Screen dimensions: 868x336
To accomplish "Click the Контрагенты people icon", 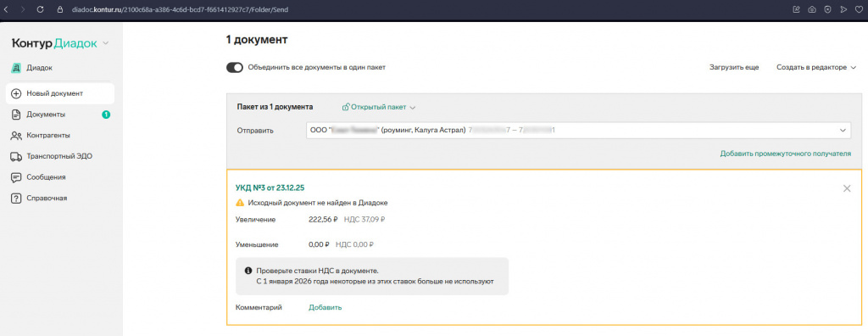I will 16,135.
